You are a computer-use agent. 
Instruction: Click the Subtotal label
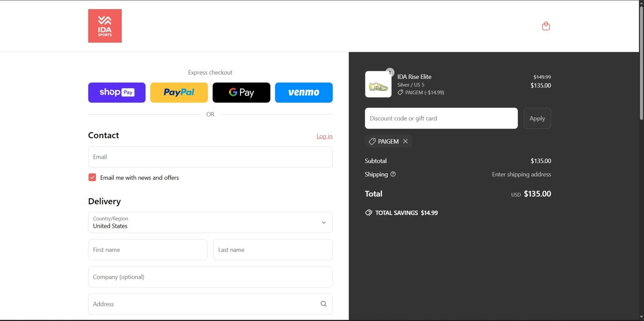click(x=376, y=161)
